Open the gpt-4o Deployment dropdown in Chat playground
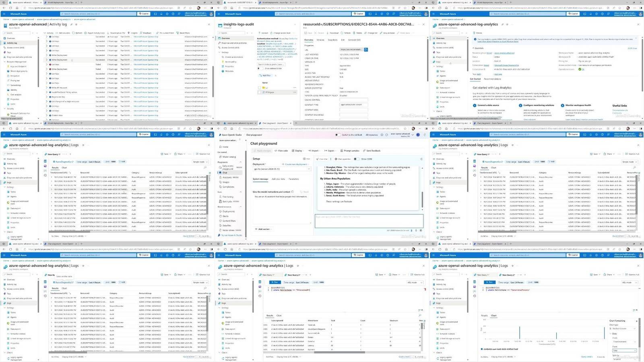The height and width of the screenshot is (362, 644). (281, 169)
